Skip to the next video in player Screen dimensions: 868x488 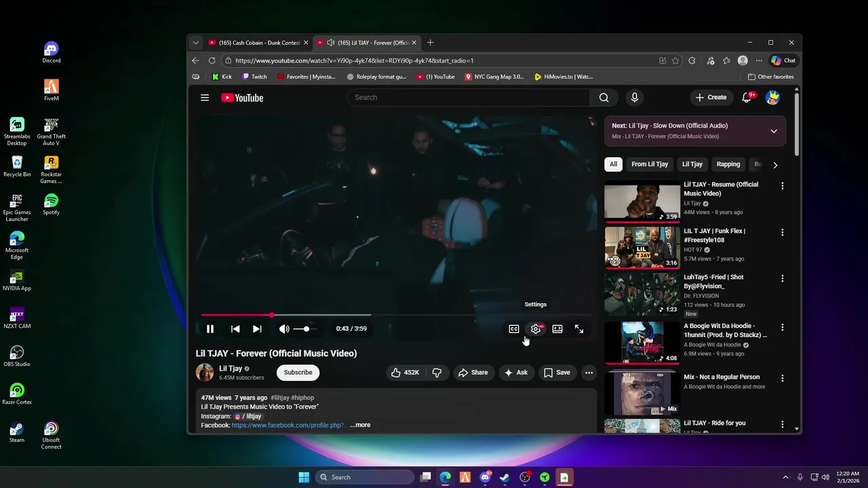click(257, 329)
